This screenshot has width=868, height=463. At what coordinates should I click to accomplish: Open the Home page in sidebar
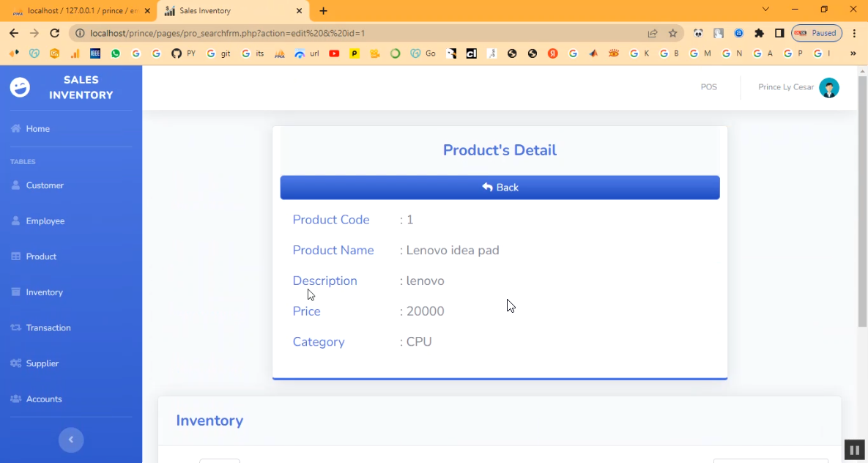point(37,129)
